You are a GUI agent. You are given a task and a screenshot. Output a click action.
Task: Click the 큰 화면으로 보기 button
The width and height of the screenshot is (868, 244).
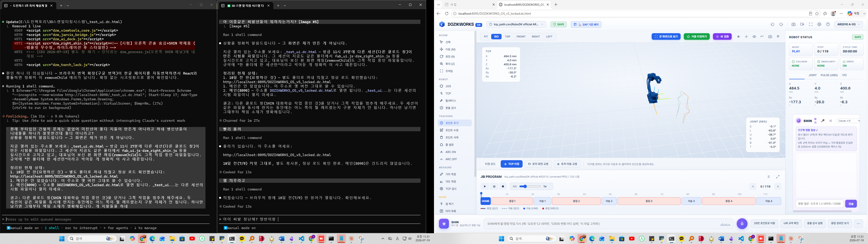pos(666,37)
